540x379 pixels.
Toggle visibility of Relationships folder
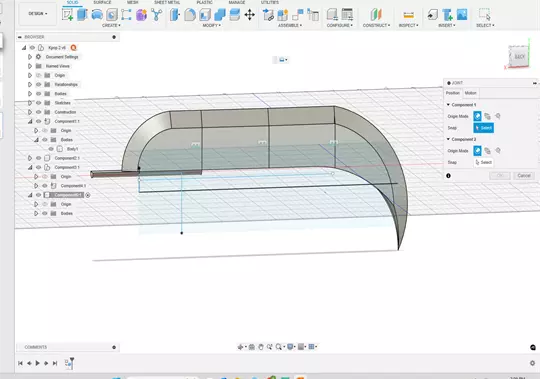pos(39,84)
